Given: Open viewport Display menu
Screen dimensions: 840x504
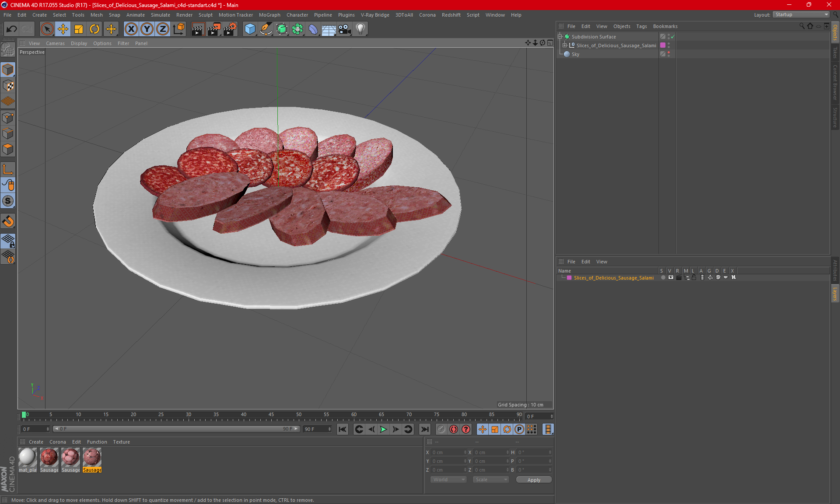Looking at the screenshot, I should (x=79, y=43).
